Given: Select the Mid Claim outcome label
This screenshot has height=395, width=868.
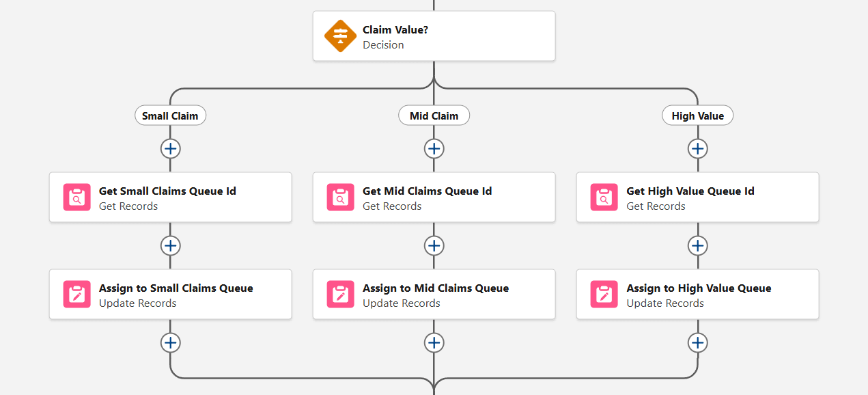Looking at the screenshot, I should [434, 116].
